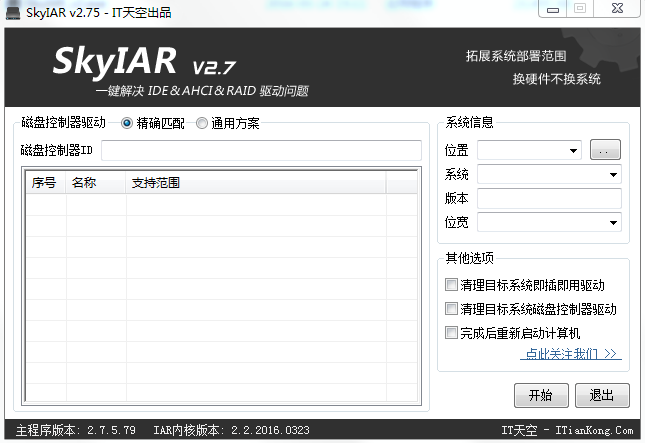Open the 位置 dropdown
This screenshot has height=443, width=645.
529,150
